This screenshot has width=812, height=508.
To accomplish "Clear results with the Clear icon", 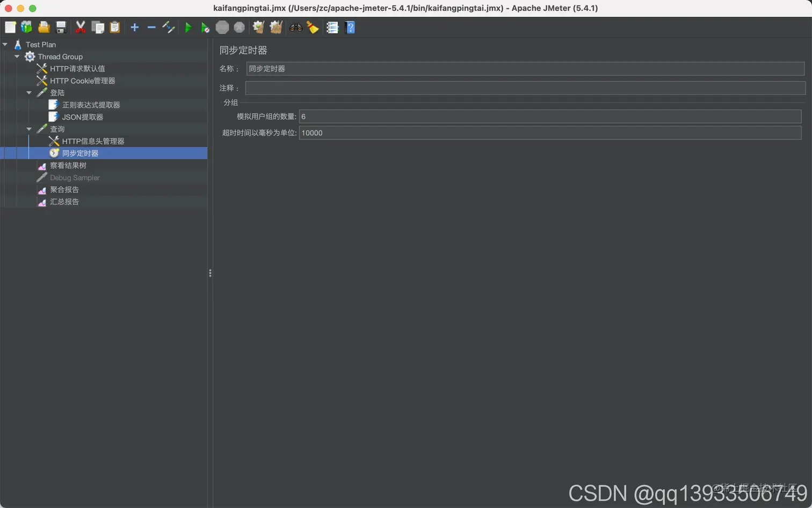I will coord(258,27).
